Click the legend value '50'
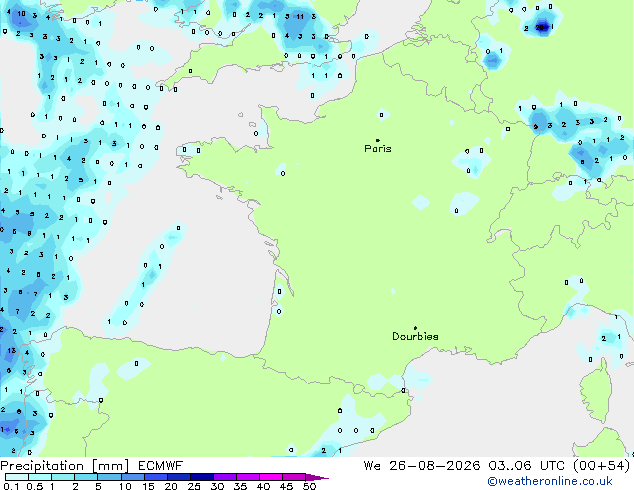This screenshot has width=634, height=490. click(310, 486)
